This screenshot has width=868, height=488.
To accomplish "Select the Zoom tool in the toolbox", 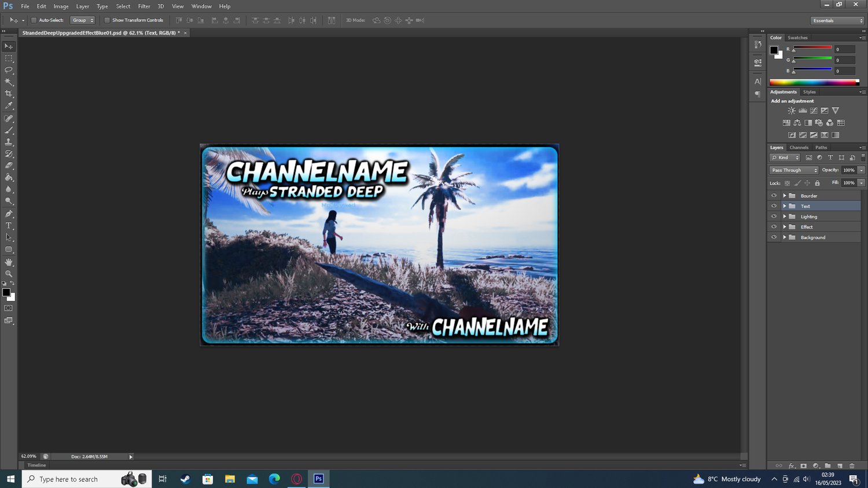I will pos(9,274).
